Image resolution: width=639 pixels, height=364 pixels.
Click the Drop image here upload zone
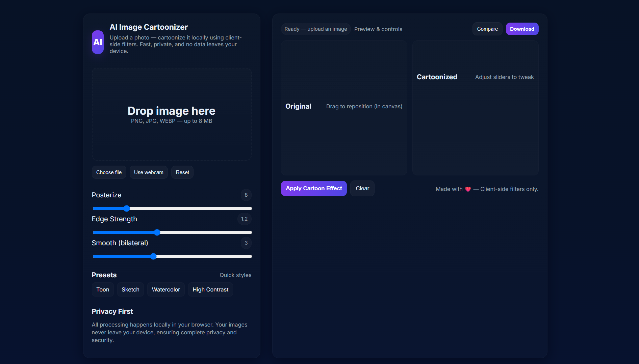point(172,114)
